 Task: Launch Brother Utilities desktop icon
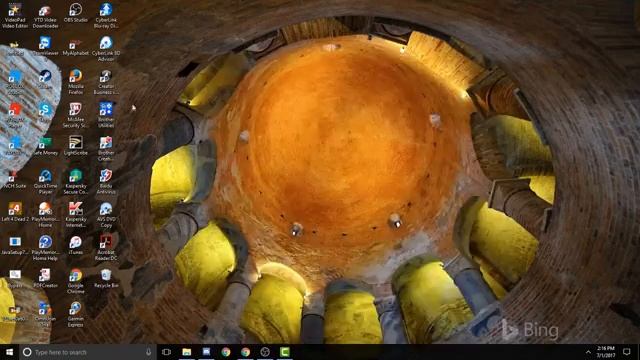tap(106, 115)
